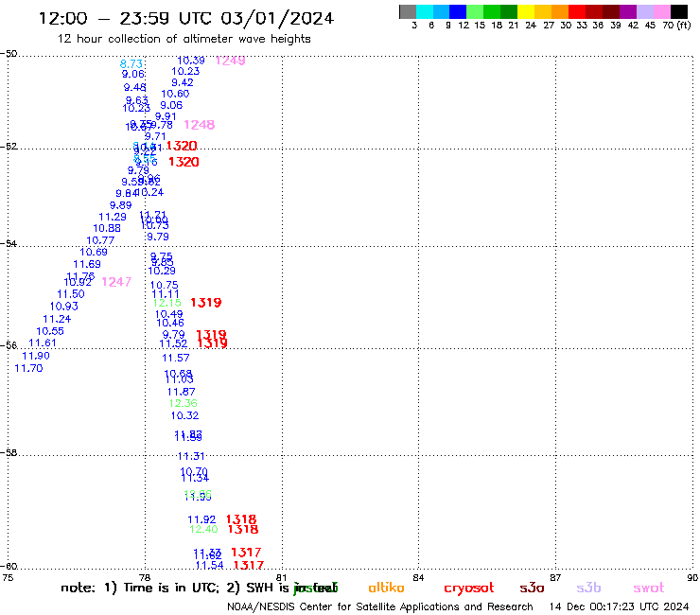Click the wave height value '10.60'
Image resolution: width=700 pixels, height=615 pixels.
(x=175, y=94)
